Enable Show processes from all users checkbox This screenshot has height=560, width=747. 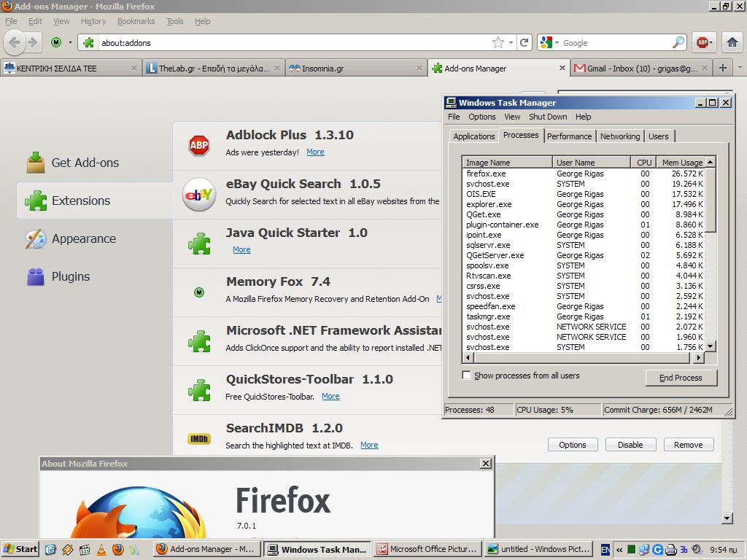(x=466, y=376)
